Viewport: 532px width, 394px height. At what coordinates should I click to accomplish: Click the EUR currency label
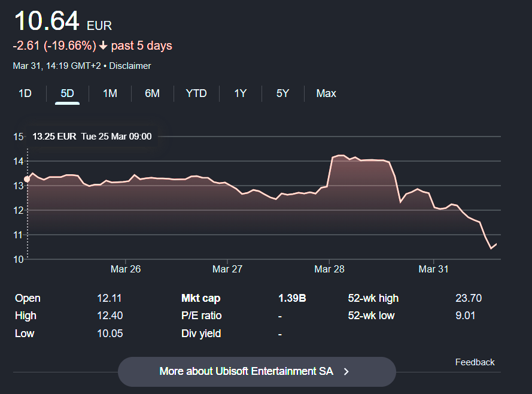(x=99, y=26)
